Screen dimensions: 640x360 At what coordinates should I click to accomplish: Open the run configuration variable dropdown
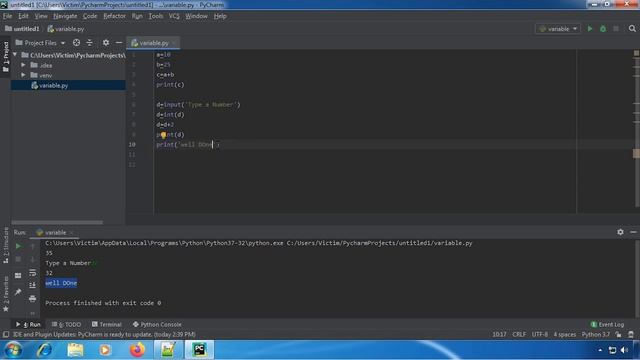558,29
